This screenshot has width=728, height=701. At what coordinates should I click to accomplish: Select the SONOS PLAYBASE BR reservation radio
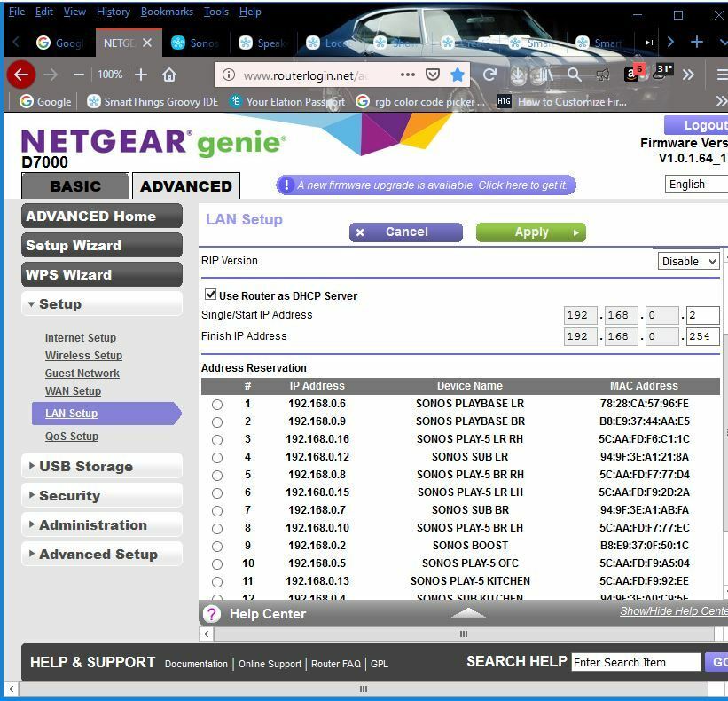[x=217, y=422]
